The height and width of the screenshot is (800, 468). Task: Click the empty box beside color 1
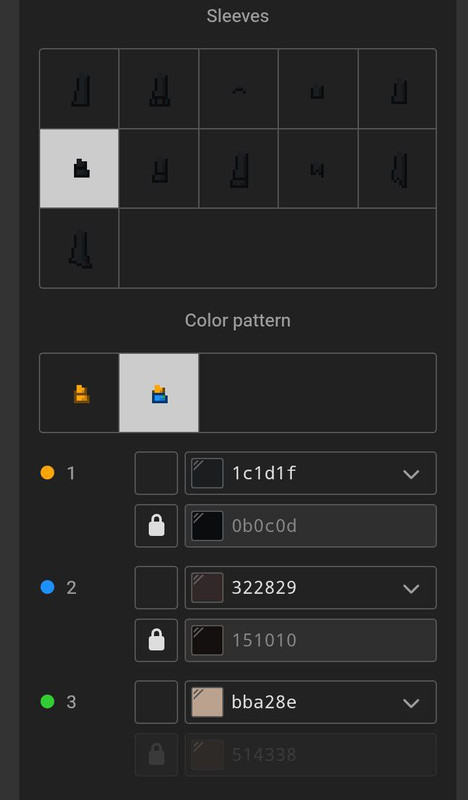(x=156, y=473)
